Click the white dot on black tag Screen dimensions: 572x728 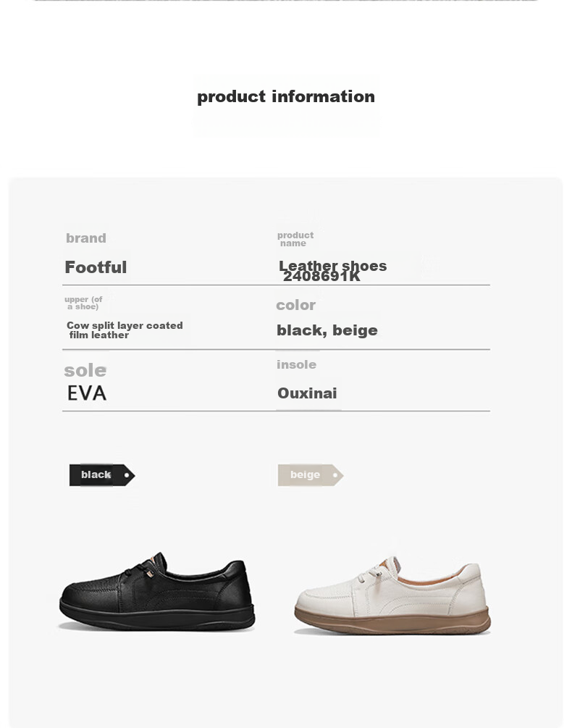(127, 475)
